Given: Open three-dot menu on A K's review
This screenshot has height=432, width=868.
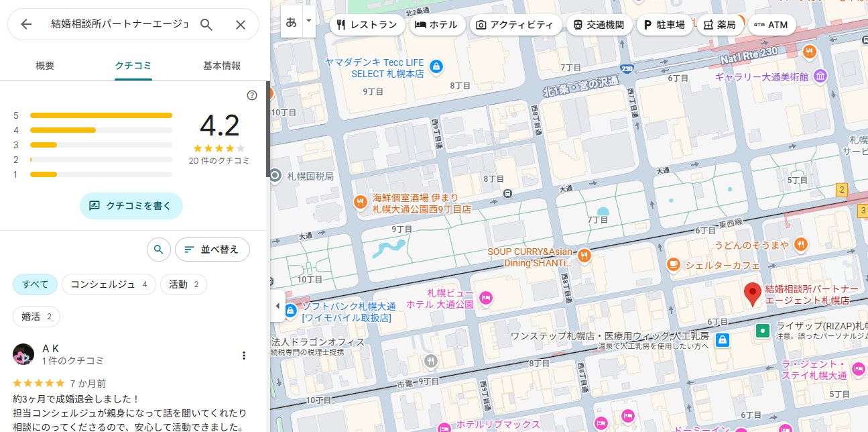Looking at the screenshot, I should point(244,356).
